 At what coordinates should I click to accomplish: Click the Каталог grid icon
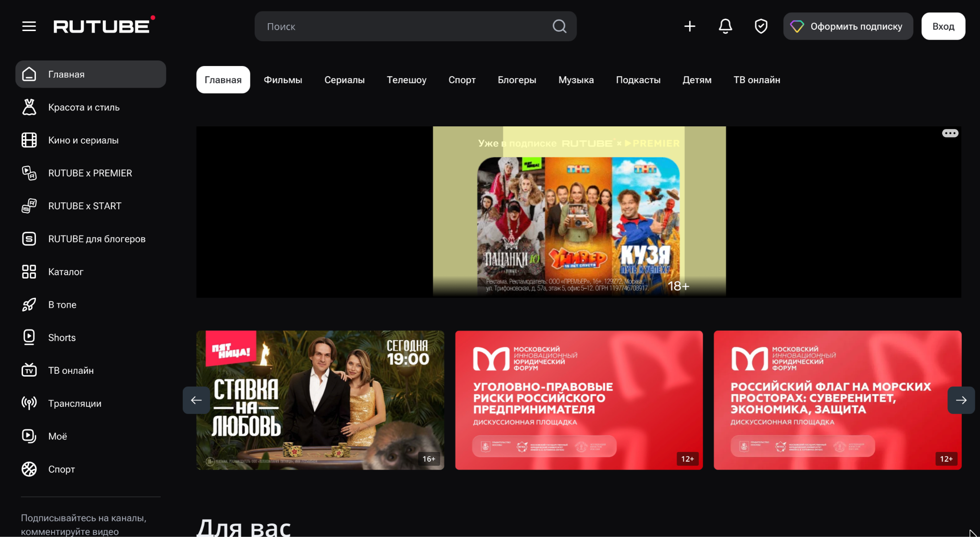coord(29,272)
